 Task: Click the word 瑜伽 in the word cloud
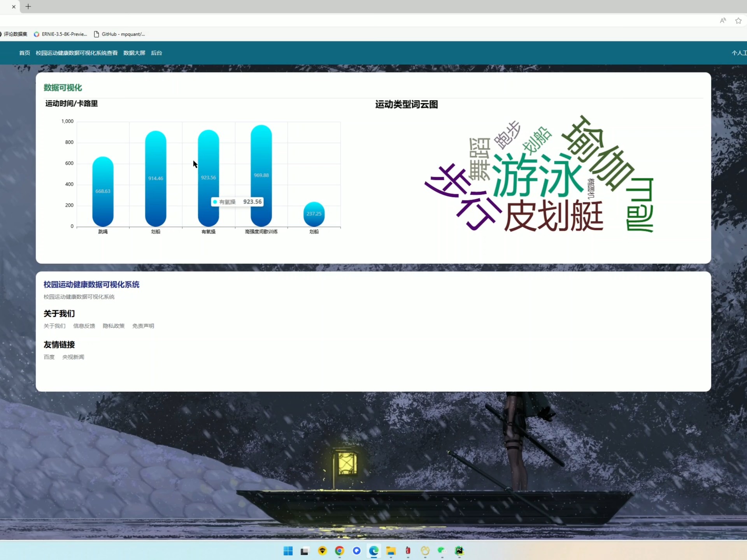[x=597, y=154]
